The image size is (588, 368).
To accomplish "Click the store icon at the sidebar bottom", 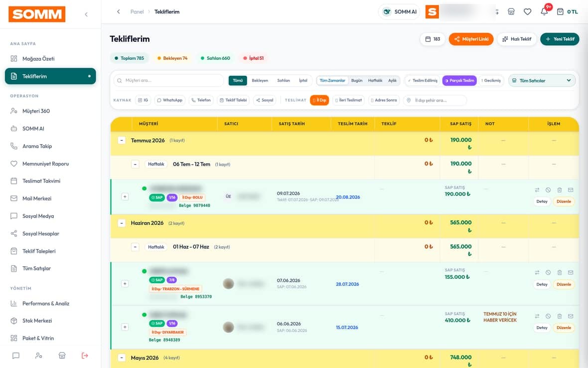I will click(x=62, y=356).
